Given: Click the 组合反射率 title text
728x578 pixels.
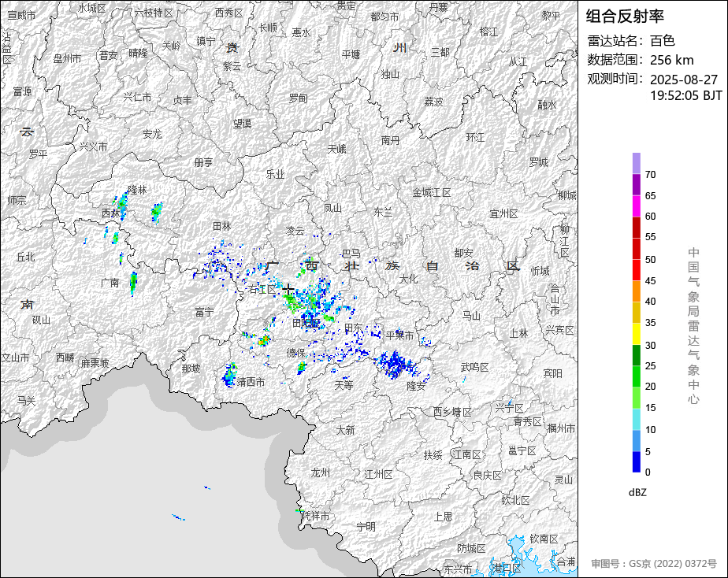Looking at the screenshot, I should pyautogui.click(x=625, y=17).
